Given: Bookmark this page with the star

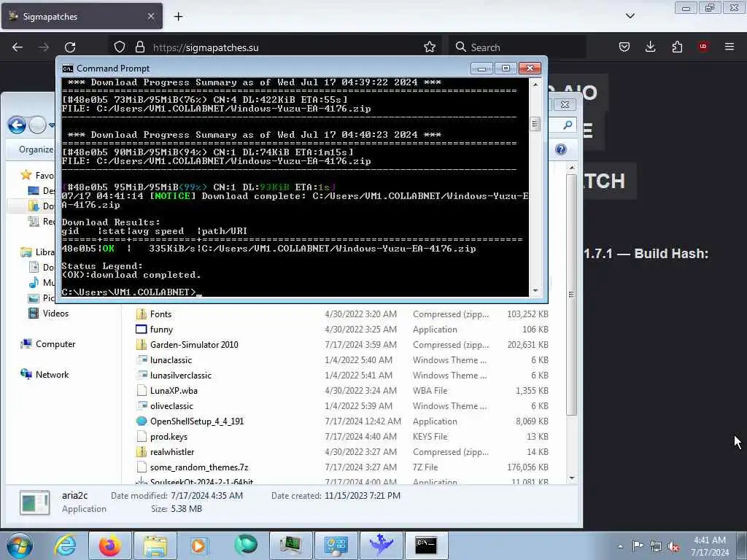Looking at the screenshot, I should click(429, 47).
